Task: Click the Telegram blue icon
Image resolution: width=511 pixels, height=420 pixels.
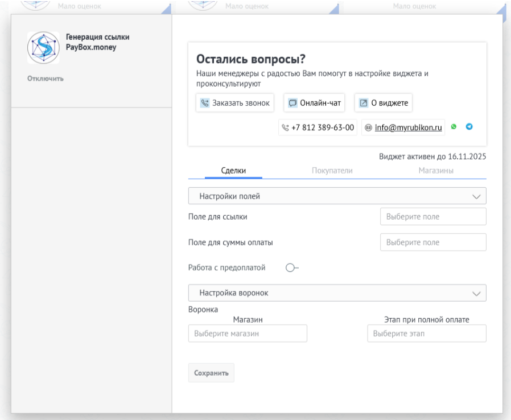Action: [x=469, y=127]
